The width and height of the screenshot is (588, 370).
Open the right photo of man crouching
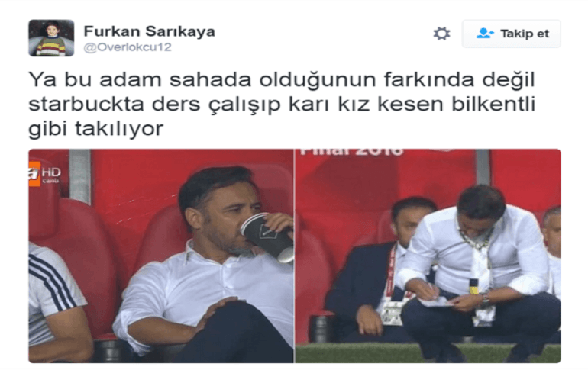click(428, 256)
